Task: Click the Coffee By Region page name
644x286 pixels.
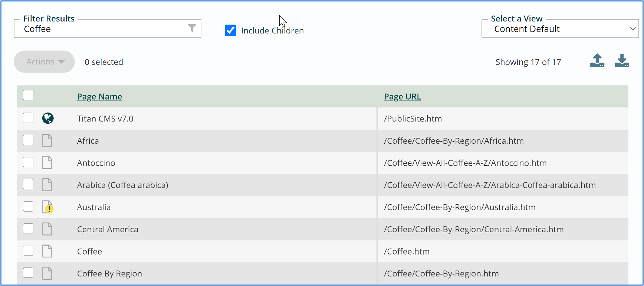Action: tap(109, 274)
